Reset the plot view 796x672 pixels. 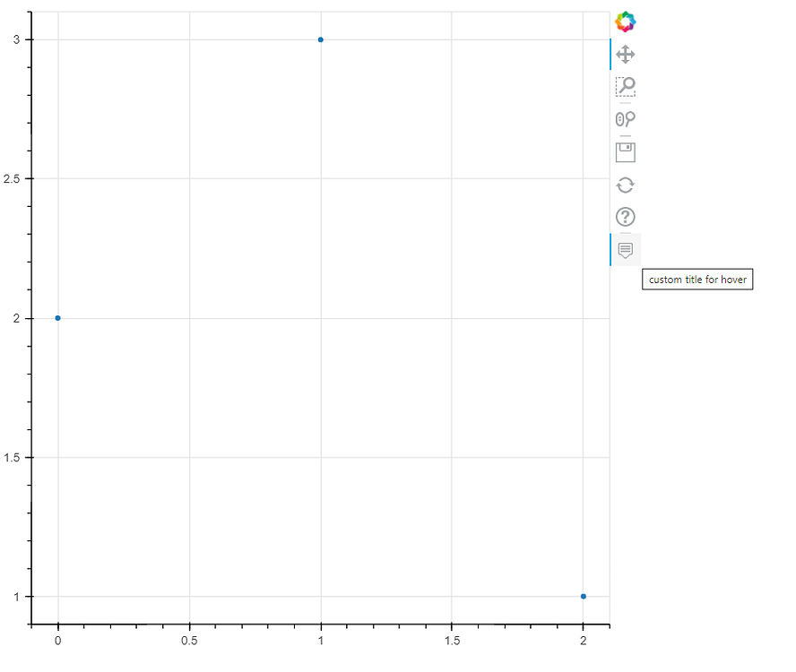(626, 185)
